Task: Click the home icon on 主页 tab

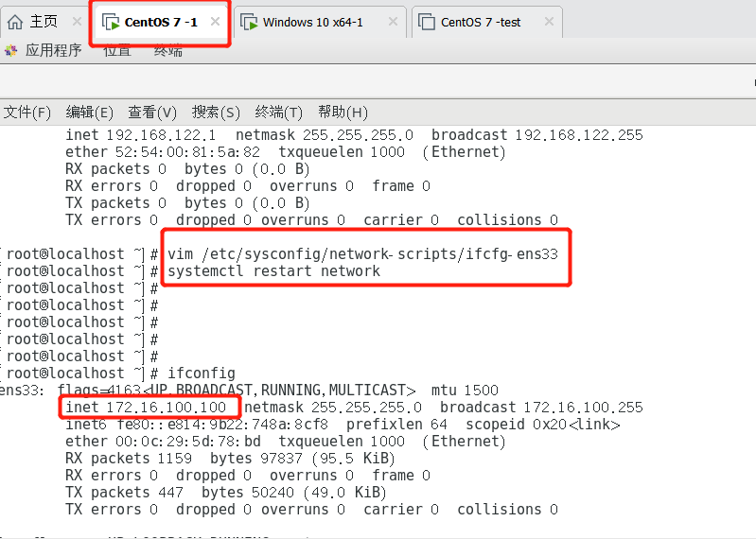Action: (x=15, y=22)
